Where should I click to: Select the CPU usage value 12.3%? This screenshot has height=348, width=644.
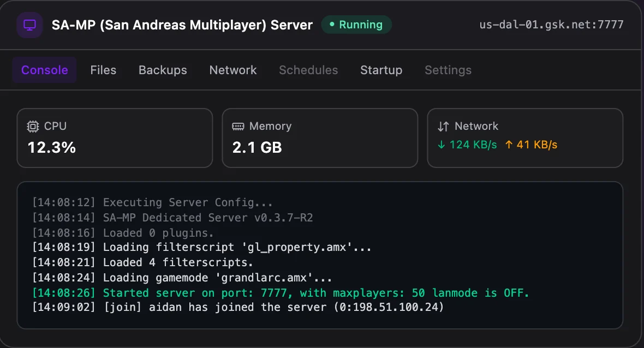coord(52,147)
